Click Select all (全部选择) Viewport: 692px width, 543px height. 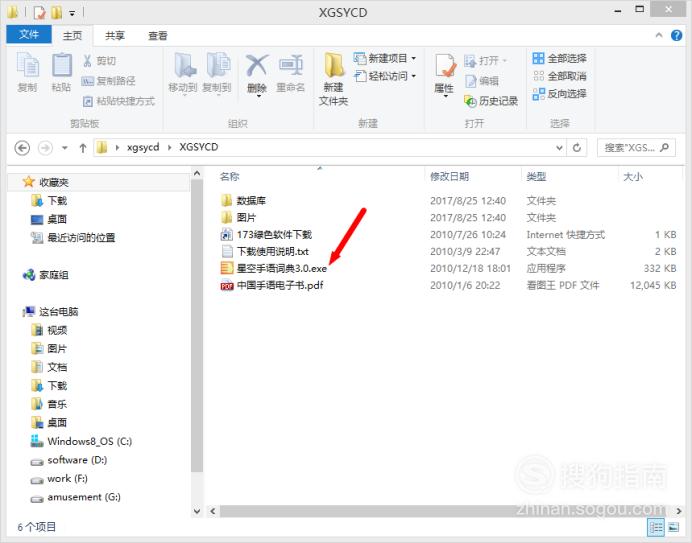[560, 58]
